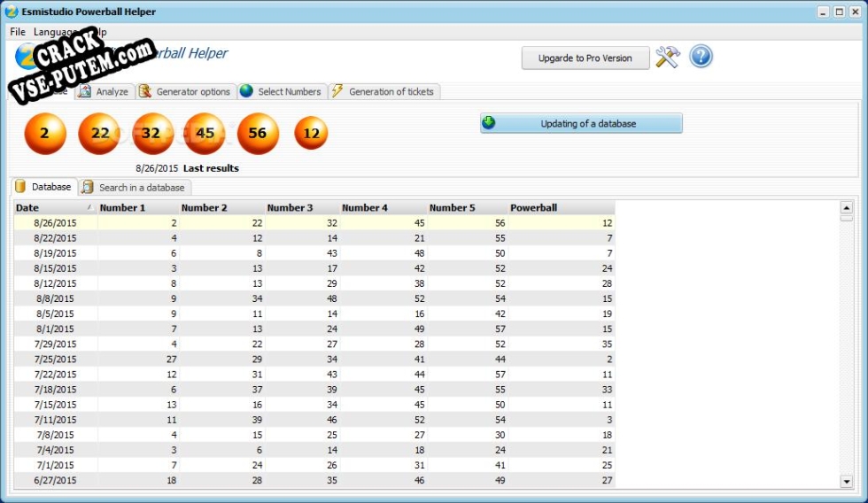868x503 pixels.
Task: Click the lightning Generation of tickets icon
Action: click(x=337, y=90)
